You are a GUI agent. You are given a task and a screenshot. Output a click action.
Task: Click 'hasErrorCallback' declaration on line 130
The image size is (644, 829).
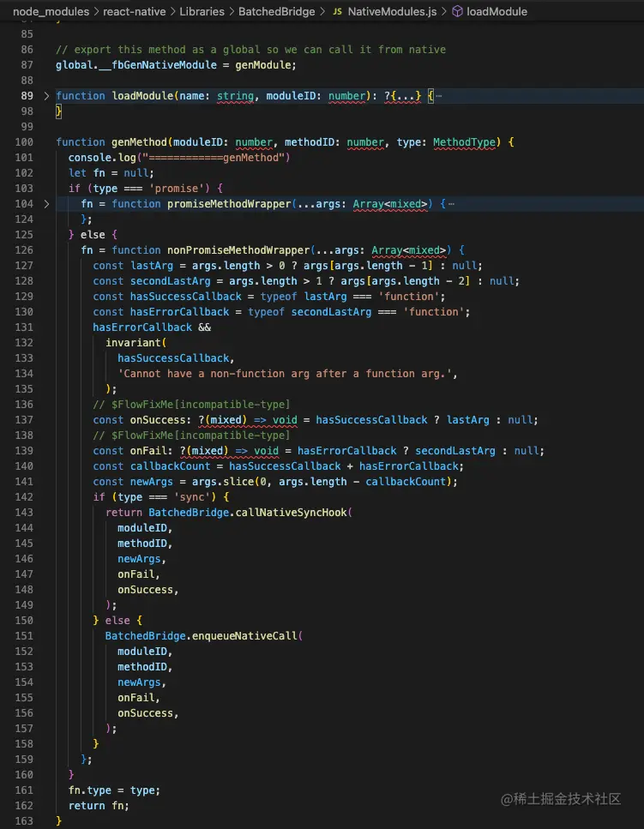pyautogui.click(x=179, y=312)
